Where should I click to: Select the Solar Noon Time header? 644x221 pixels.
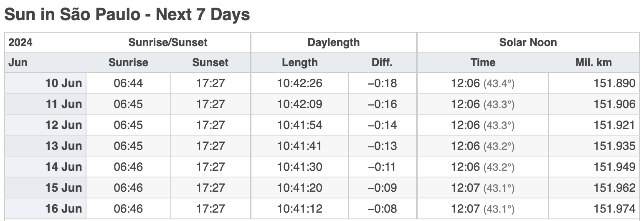[483, 62]
